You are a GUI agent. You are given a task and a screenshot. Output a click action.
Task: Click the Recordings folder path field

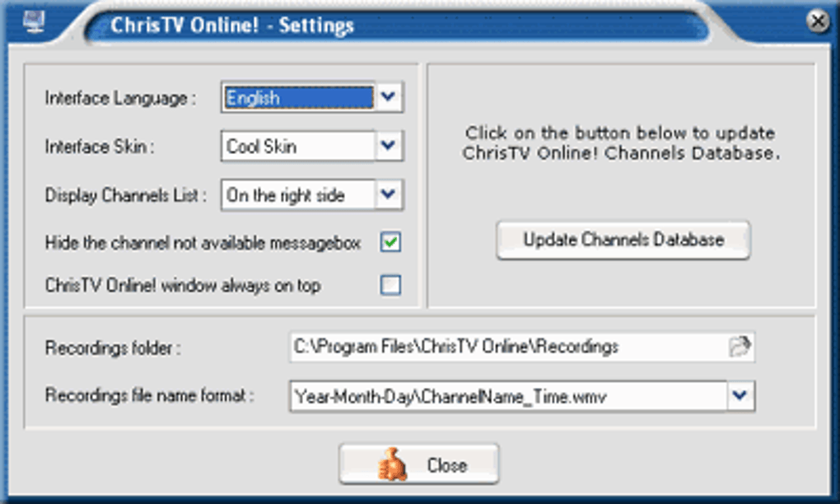click(522, 347)
